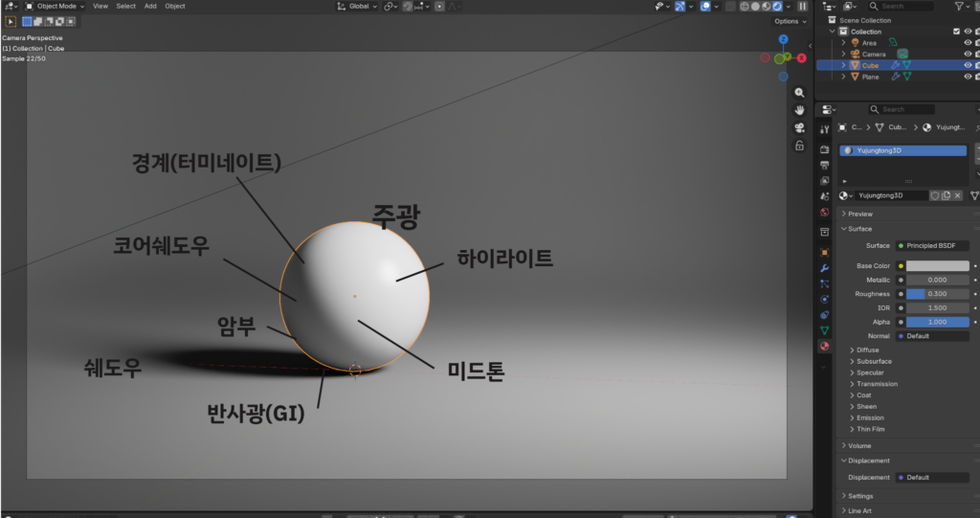980x518 pixels.
Task: Open the Object properties tab
Action: [x=824, y=252]
